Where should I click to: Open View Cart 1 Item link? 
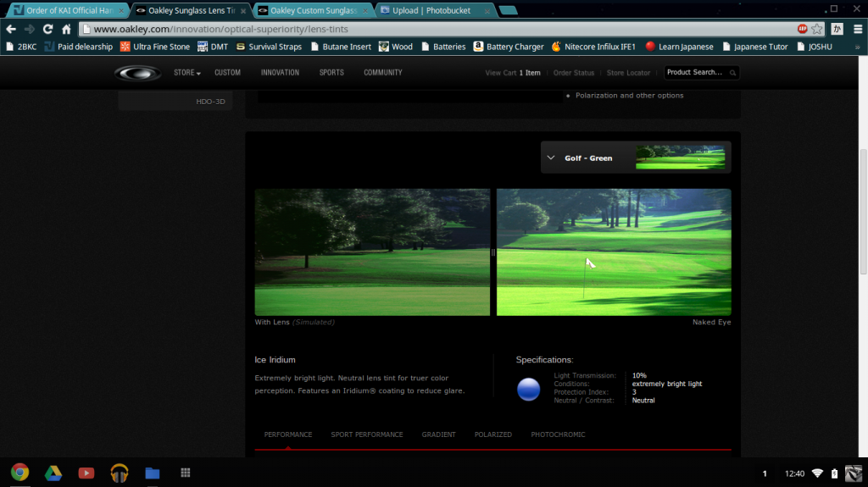[x=513, y=73]
